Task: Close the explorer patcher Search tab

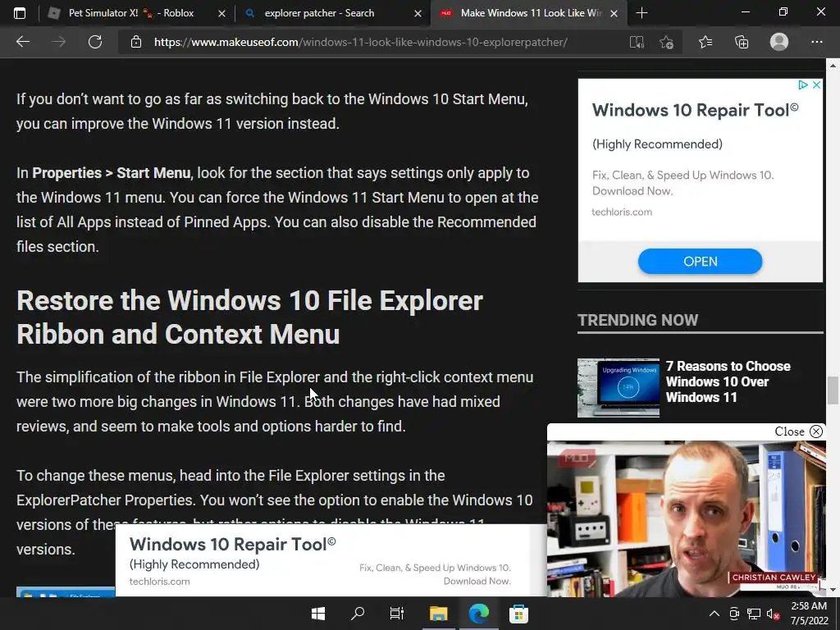Action: point(418,13)
